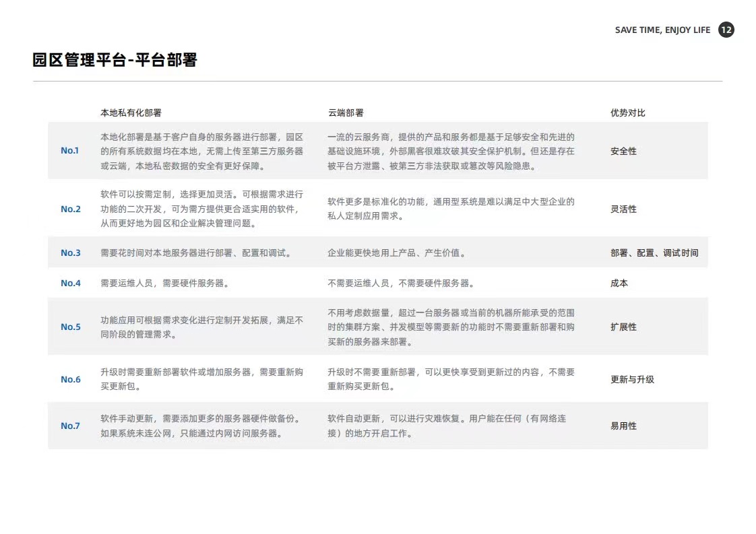Select the title 园区管理平台-平台部署
Image resolution: width=756 pixels, height=534 pixels.
(x=115, y=60)
